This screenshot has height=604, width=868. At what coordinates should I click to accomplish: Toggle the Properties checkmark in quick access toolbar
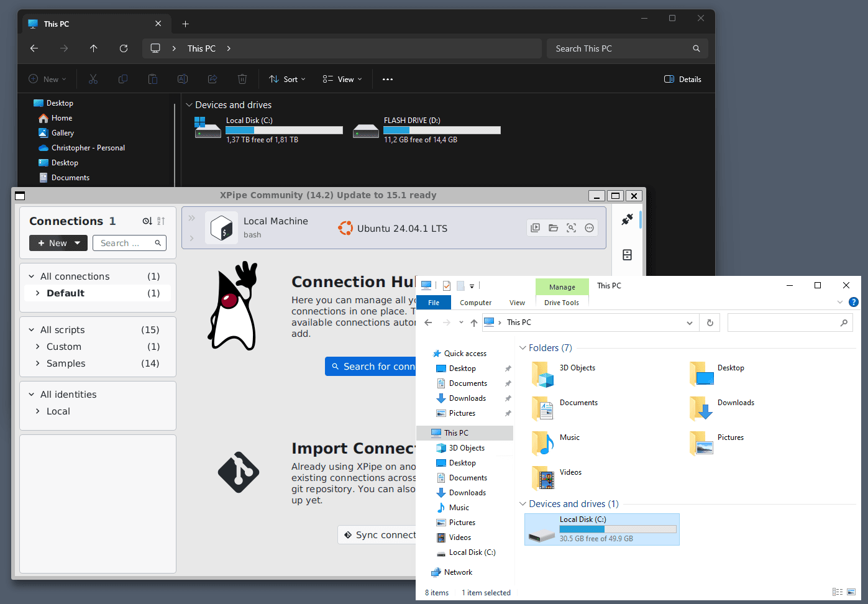446,286
